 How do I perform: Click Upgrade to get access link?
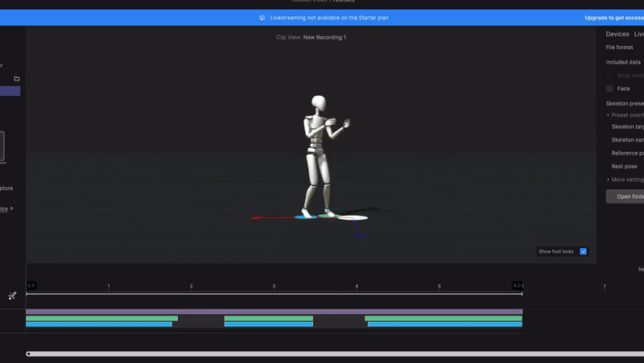pos(613,18)
